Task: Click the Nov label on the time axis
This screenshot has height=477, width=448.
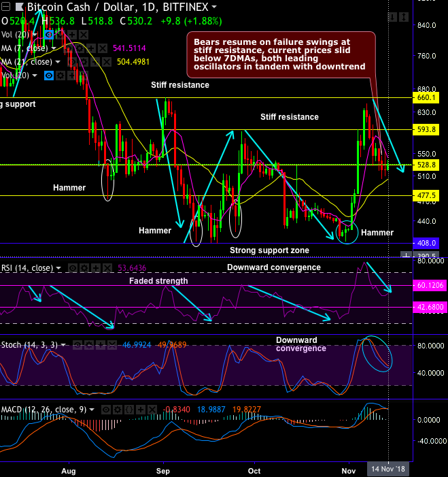Action: (348, 471)
